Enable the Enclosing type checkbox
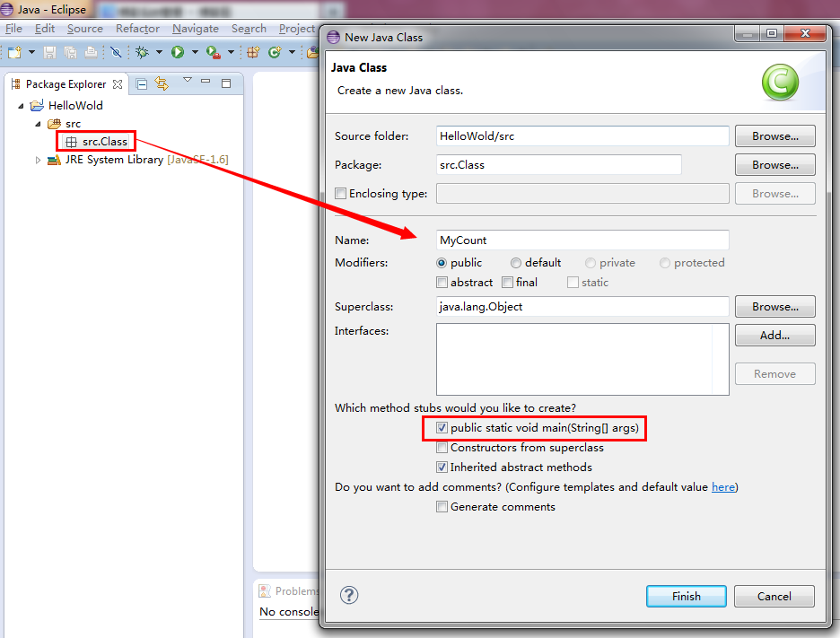 pyautogui.click(x=340, y=194)
